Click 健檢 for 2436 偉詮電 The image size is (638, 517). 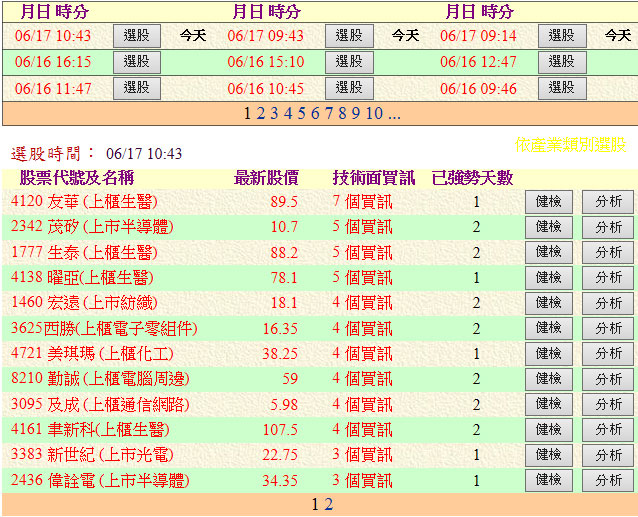[548, 480]
